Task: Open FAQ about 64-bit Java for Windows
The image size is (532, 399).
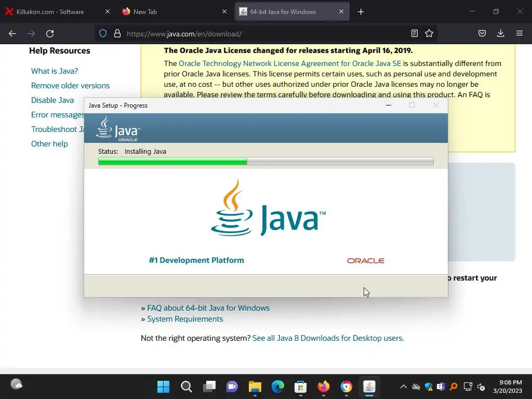Action: [x=208, y=308]
